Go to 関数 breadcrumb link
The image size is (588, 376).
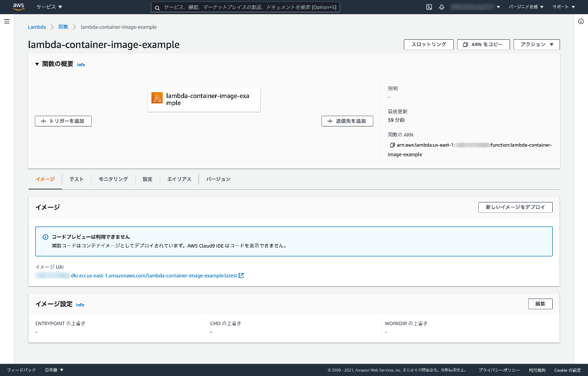coord(63,27)
